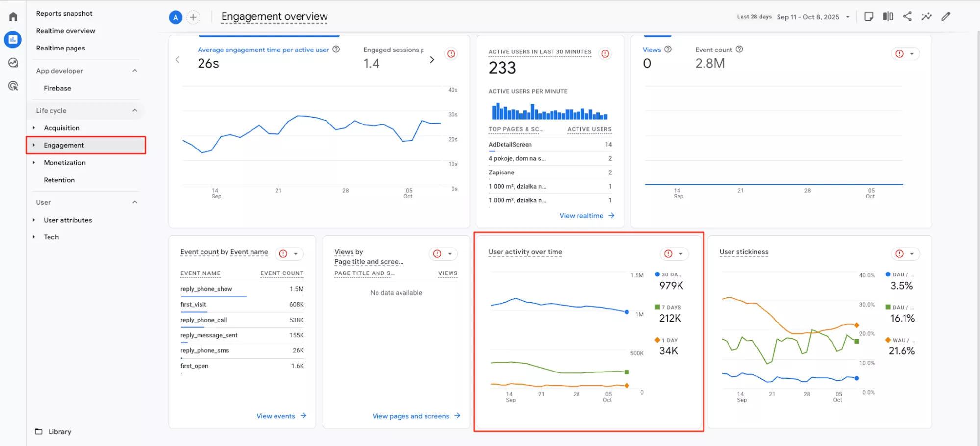Select the Views metric tab

click(652, 50)
